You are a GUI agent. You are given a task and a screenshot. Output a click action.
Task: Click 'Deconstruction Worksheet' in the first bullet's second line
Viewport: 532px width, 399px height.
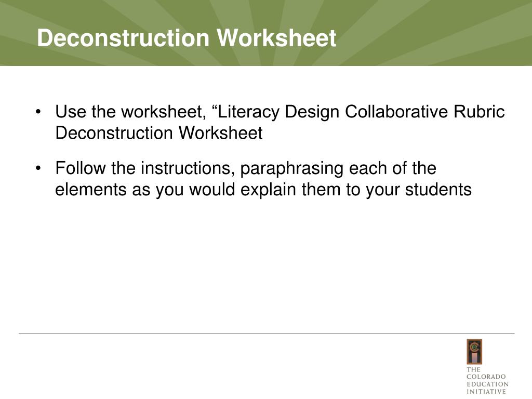click(x=159, y=132)
